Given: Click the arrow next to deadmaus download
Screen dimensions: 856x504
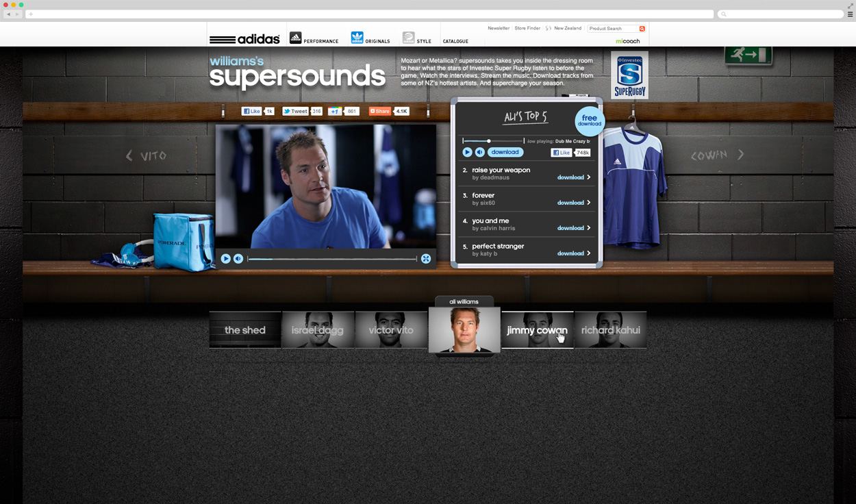Looking at the screenshot, I should [x=588, y=177].
